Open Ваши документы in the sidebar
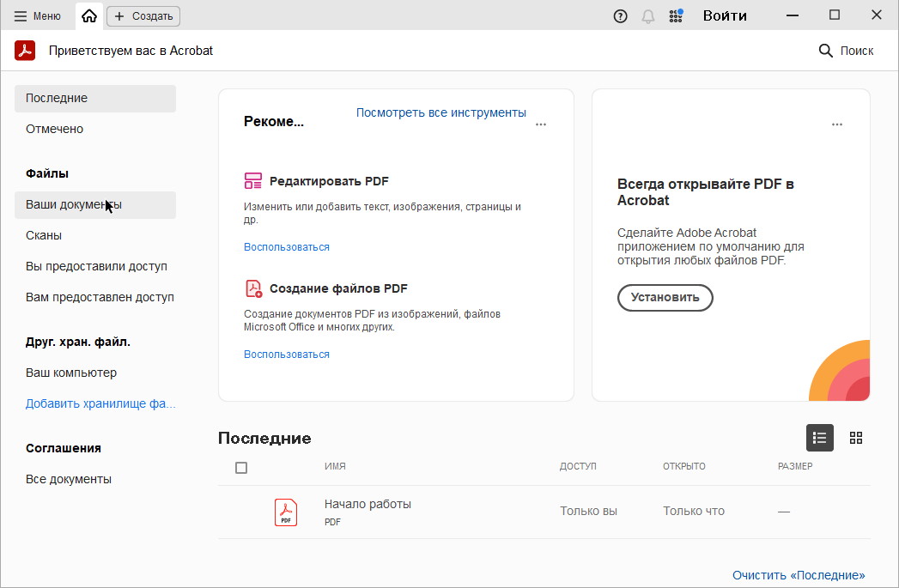 (x=95, y=204)
